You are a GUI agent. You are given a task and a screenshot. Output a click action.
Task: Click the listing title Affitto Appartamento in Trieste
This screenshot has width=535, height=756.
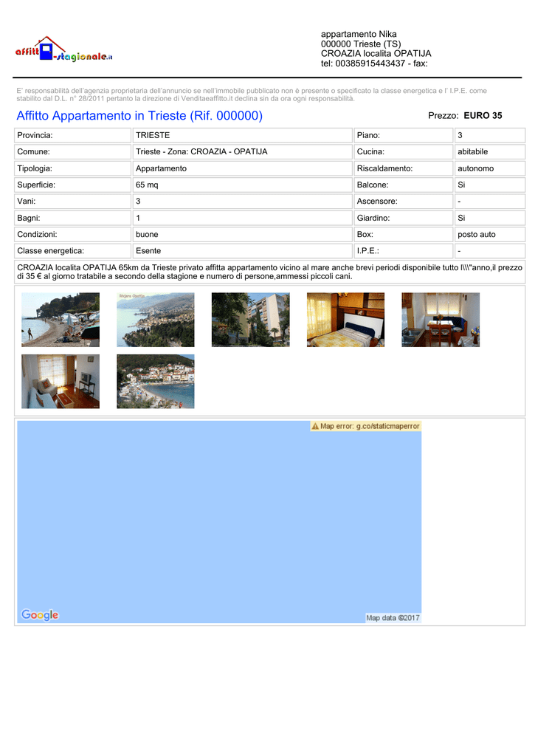[139, 116]
